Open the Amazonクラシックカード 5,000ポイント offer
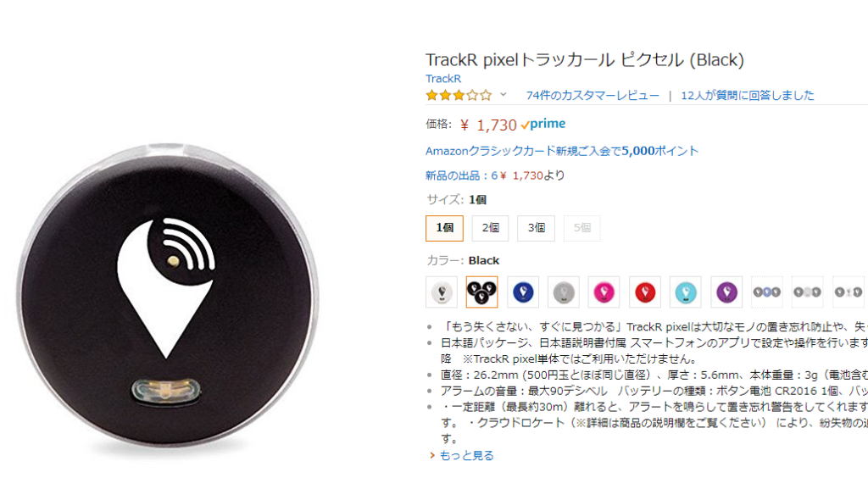This screenshot has height=478, width=868. 562,151
